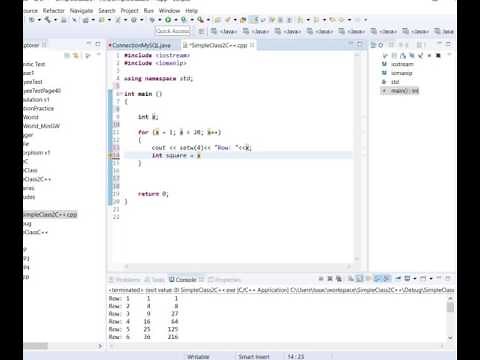Screen dimensions: 480x360
Task: Open the Tasks view tab
Action: [155, 279]
